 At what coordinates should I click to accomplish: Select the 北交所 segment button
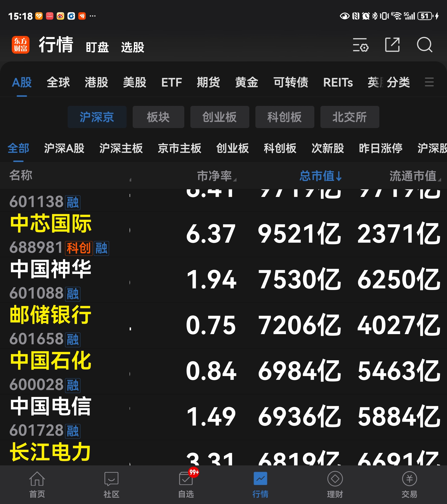tap(350, 117)
